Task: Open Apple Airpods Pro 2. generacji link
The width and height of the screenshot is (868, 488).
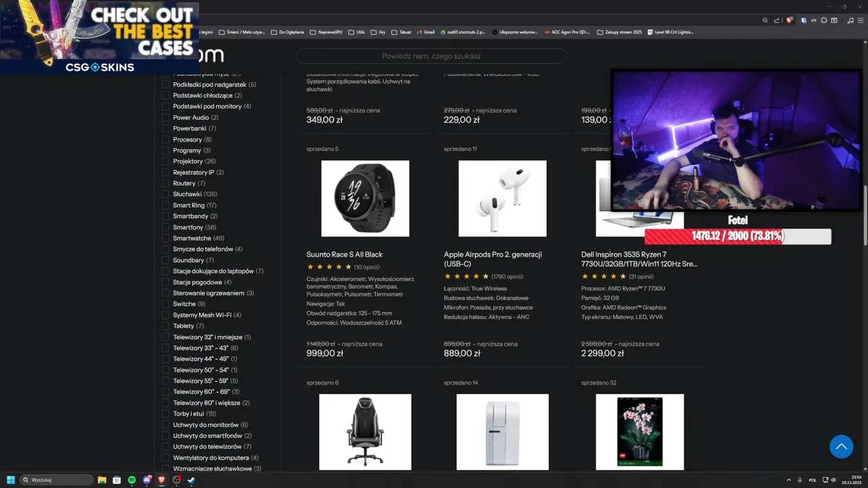Action: click(493, 259)
